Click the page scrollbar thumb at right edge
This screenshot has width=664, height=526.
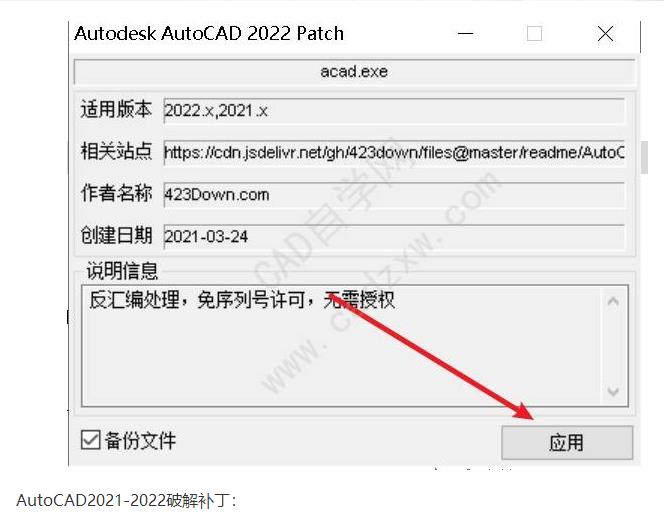point(645,157)
